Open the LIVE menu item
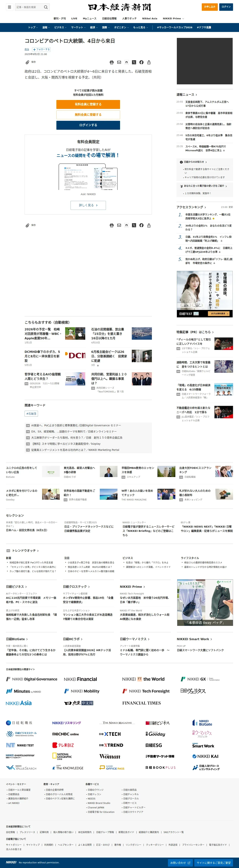 point(74,19)
